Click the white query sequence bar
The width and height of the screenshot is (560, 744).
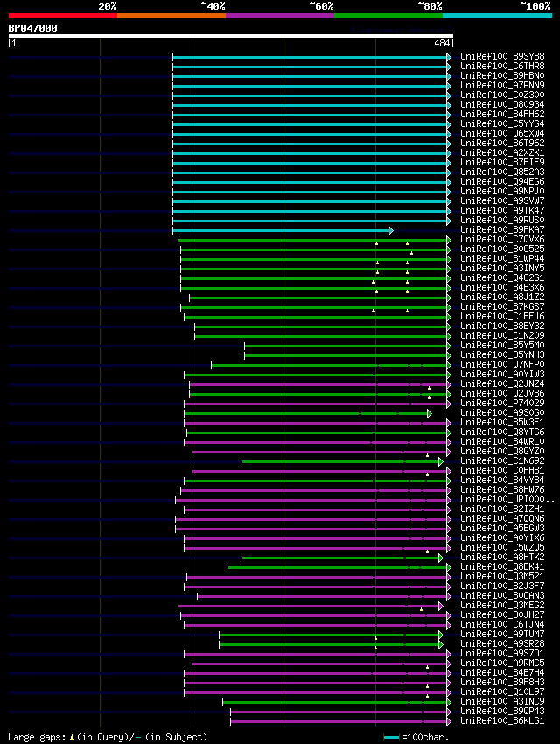[231, 36]
